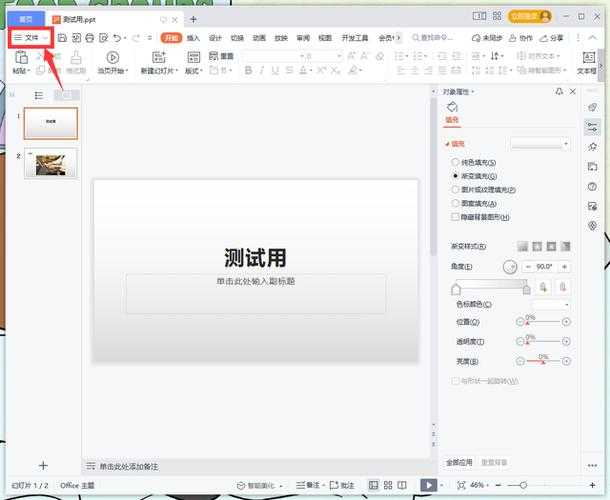Add a new slide with plus button
The width and height of the screenshot is (610, 500).
pos(43,465)
